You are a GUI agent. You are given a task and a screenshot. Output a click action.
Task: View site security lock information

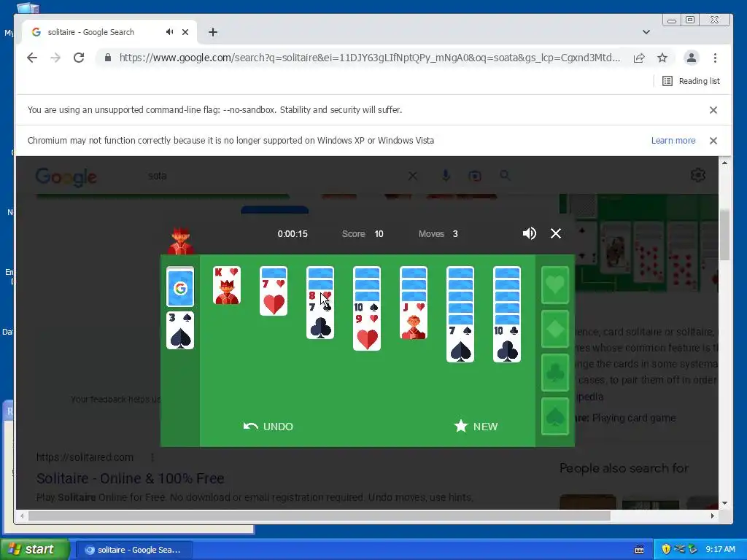pyautogui.click(x=108, y=58)
